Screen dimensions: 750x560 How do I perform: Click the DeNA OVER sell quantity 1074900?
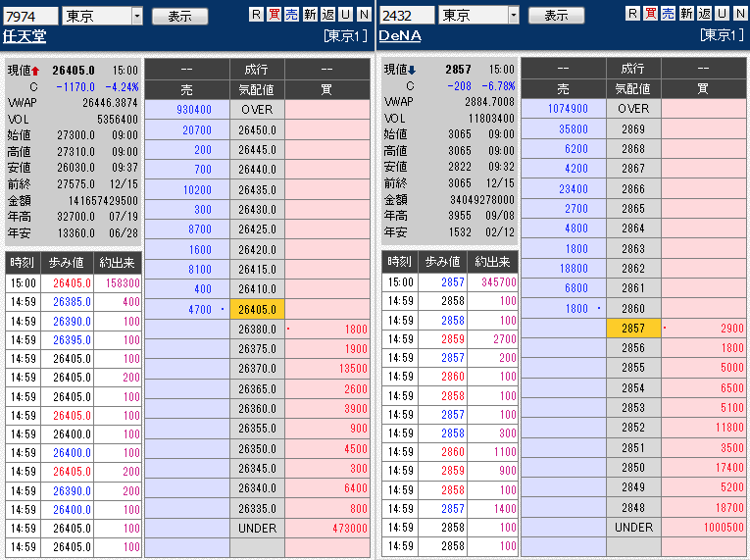coord(568,109)
